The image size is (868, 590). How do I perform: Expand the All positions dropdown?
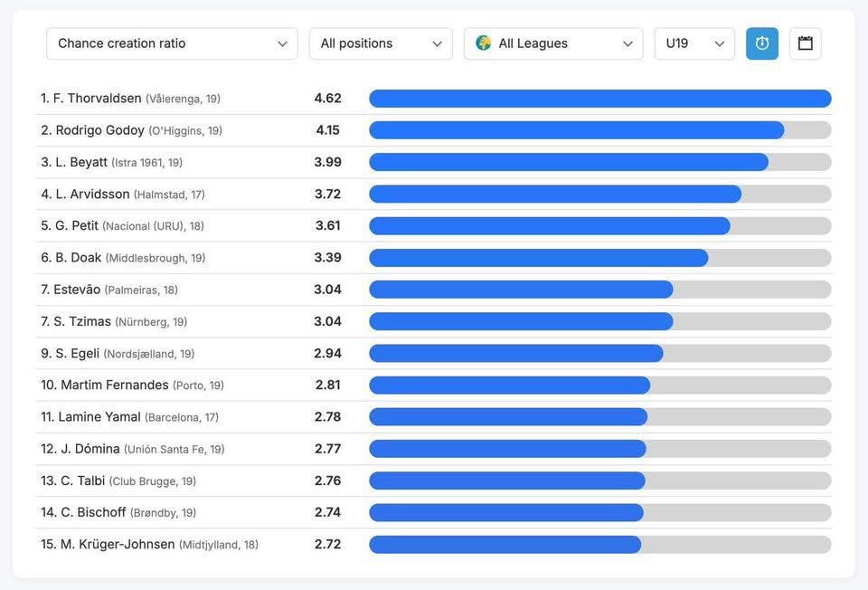[x=381, y=43]
